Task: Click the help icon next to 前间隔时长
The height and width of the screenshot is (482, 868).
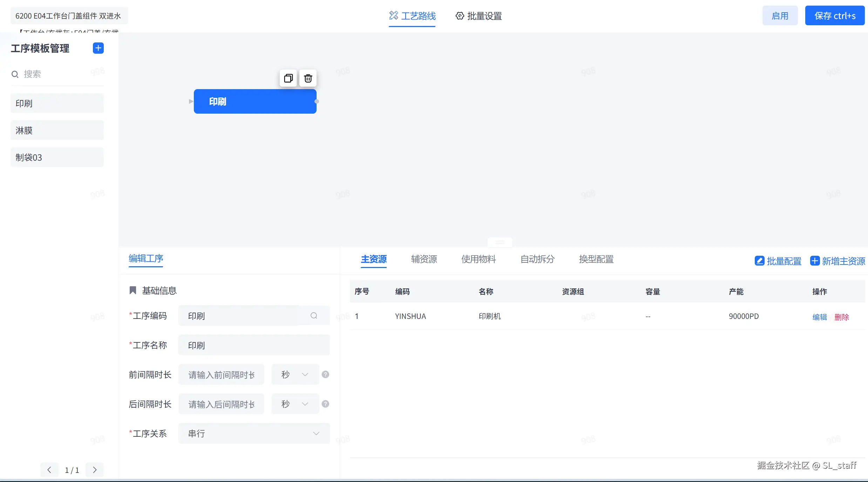Action: click(x=325, y=375)
